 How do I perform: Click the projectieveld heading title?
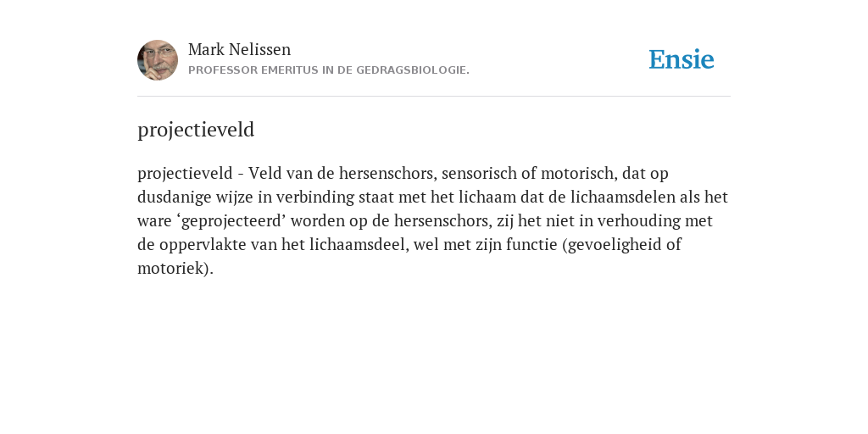(x=196, y=130)
